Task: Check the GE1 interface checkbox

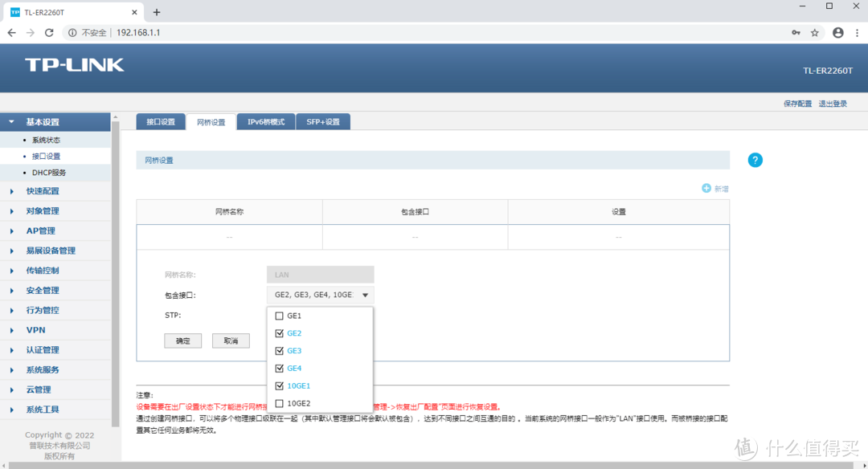Action: coord(278,316)
